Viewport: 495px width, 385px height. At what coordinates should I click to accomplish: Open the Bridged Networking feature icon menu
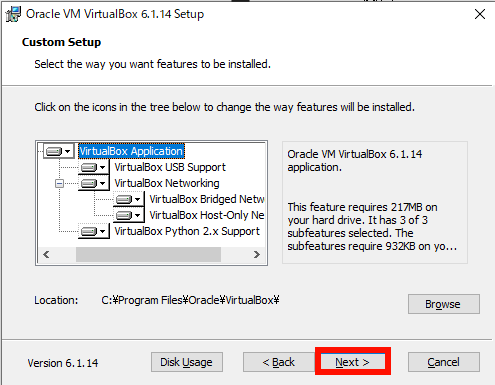click(x=129, y=199)
